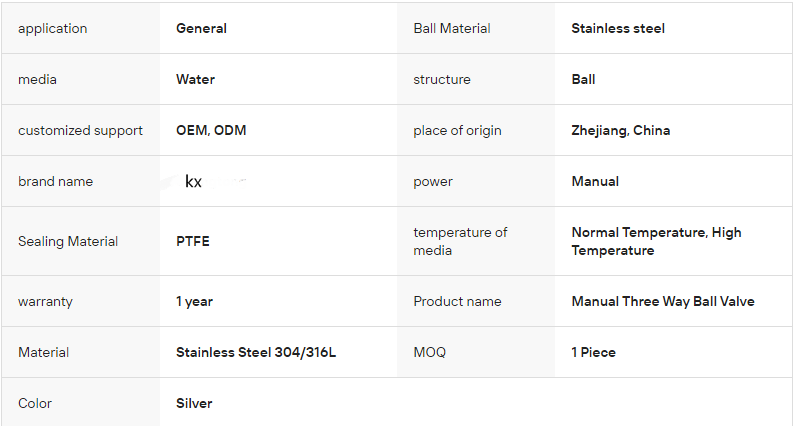Click the 'kx' brand name value

194,182
